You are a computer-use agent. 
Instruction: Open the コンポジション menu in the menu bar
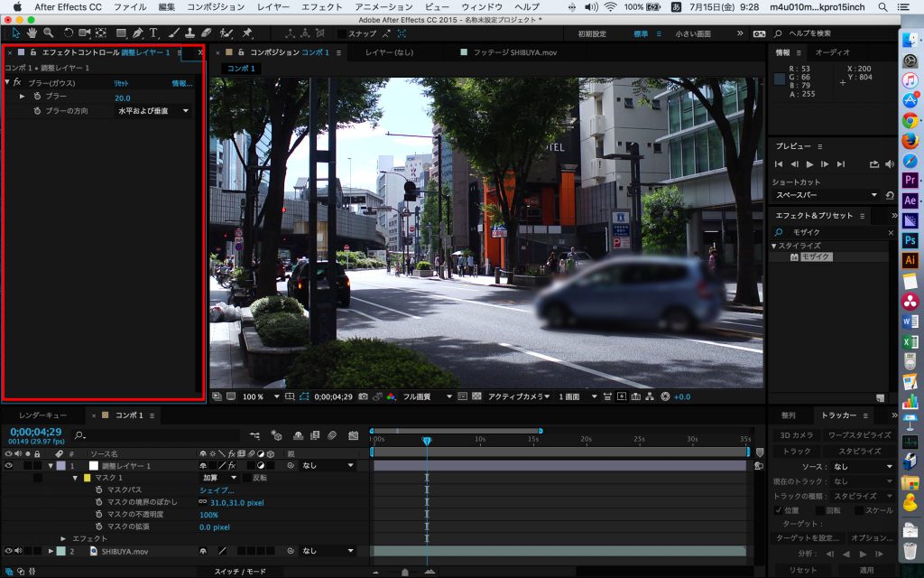point(215,5)
